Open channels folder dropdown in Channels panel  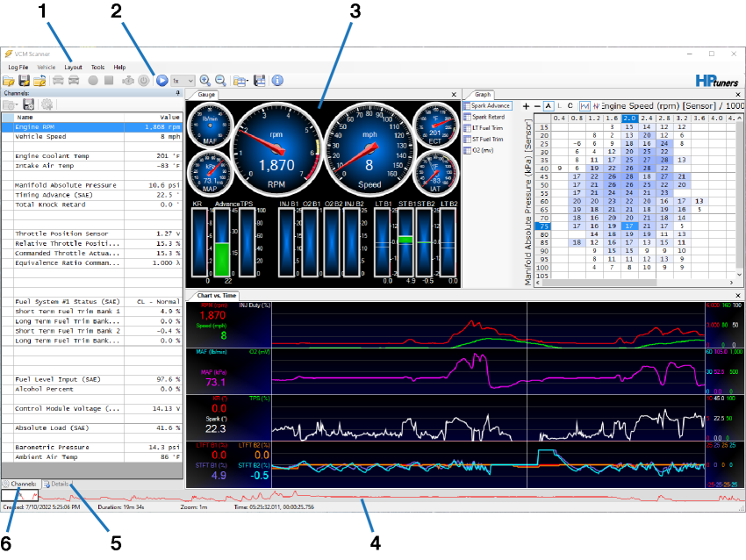(10, 104)
